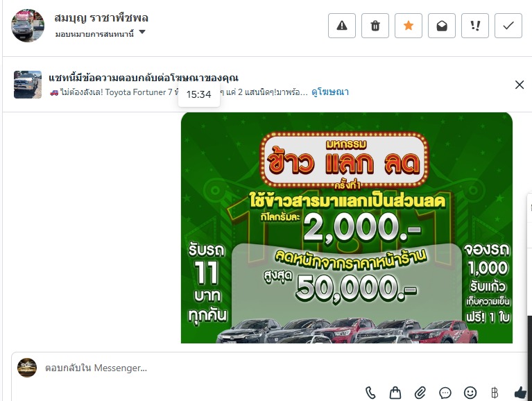Click the ดูโฆษณา link
Screen dimensions: 532x401
pyautogui.click(x=329, y=92)
